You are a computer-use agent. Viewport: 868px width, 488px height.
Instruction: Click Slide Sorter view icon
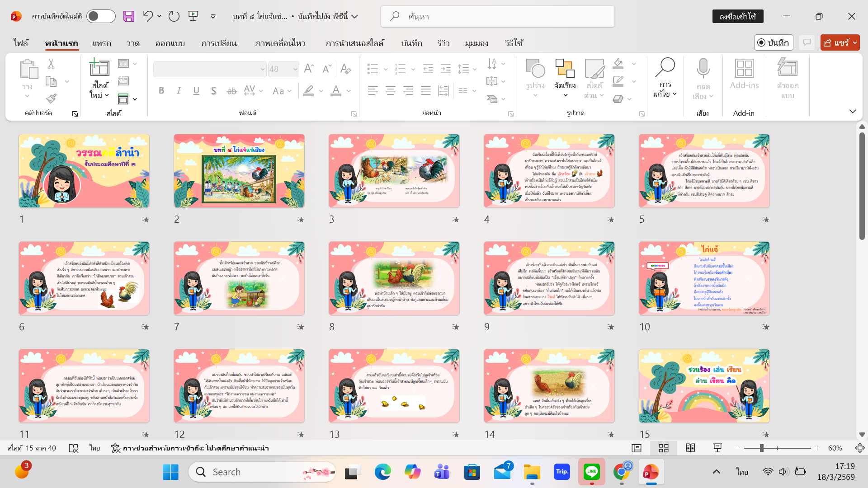pos(664,448)
